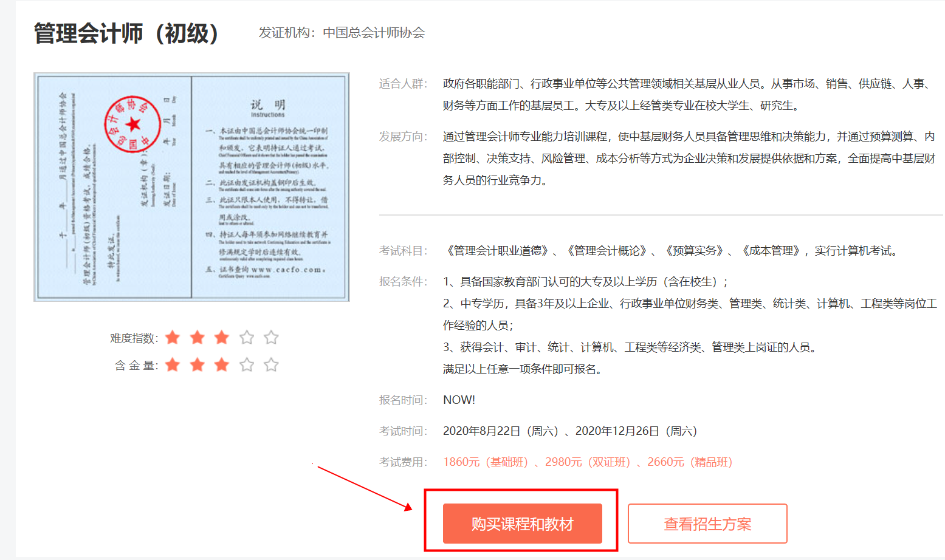Image resolution: width=945 pixels, height=560 pixels.
Task: Select the 1860元（基础班） price
Action: pos(486,462)
